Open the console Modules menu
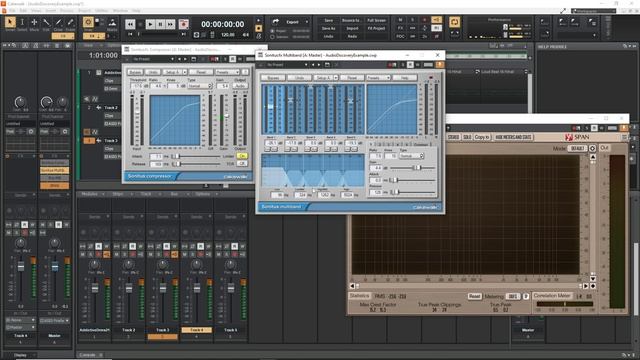 pyautogui.click(x=93, y=194)
